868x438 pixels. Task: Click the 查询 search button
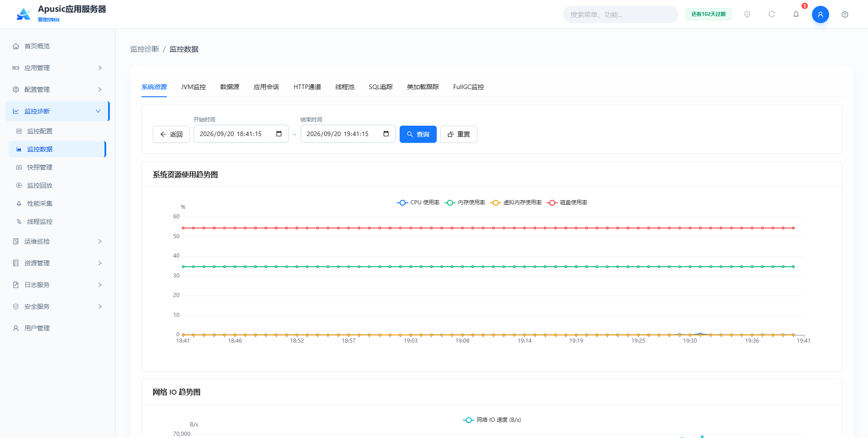point(418,134)
